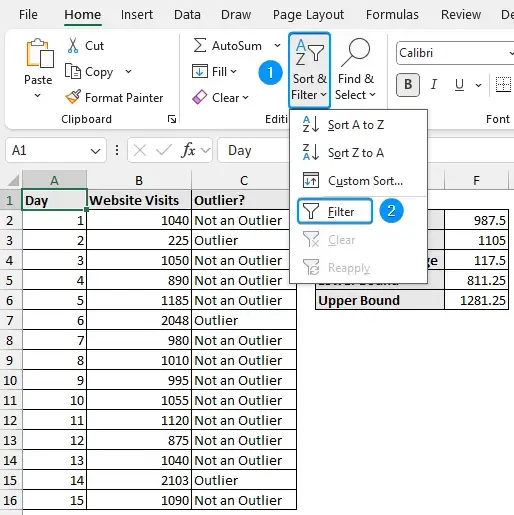This screenshot has width=514, height=515.
Task: Select cell with value 811.25
Action: coord(476,280)
